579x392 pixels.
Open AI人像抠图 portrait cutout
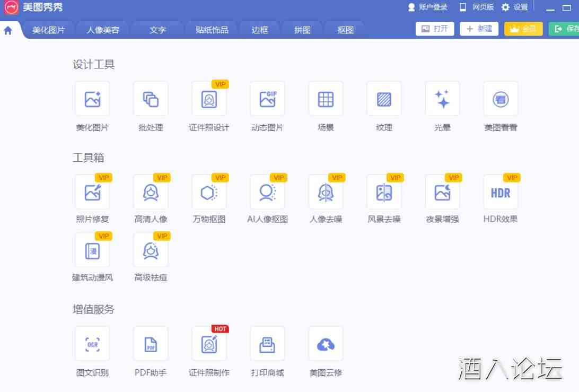tap(267, 192)
